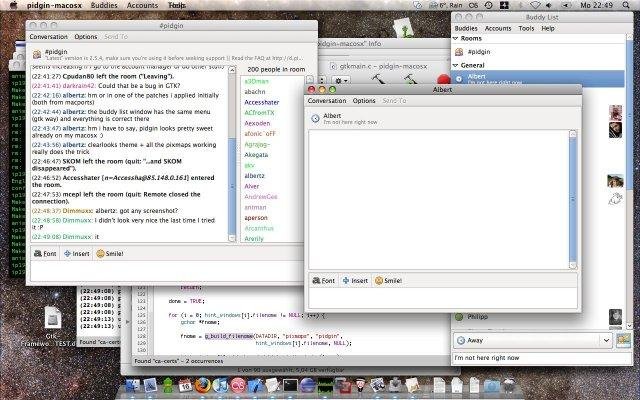Click the buddy icon selector beside Away status
640x400 pixels.
[x=623, y=340]
